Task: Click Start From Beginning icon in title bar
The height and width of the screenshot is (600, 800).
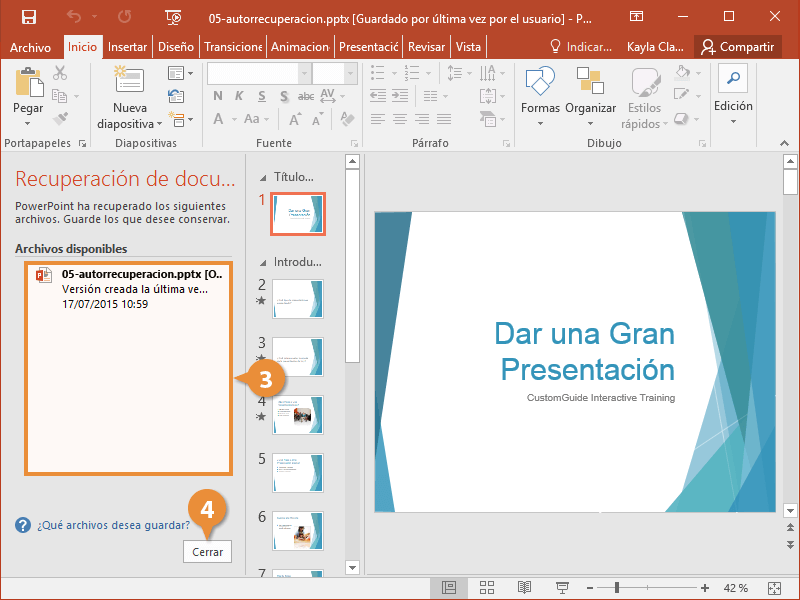Action: [174, 17]
